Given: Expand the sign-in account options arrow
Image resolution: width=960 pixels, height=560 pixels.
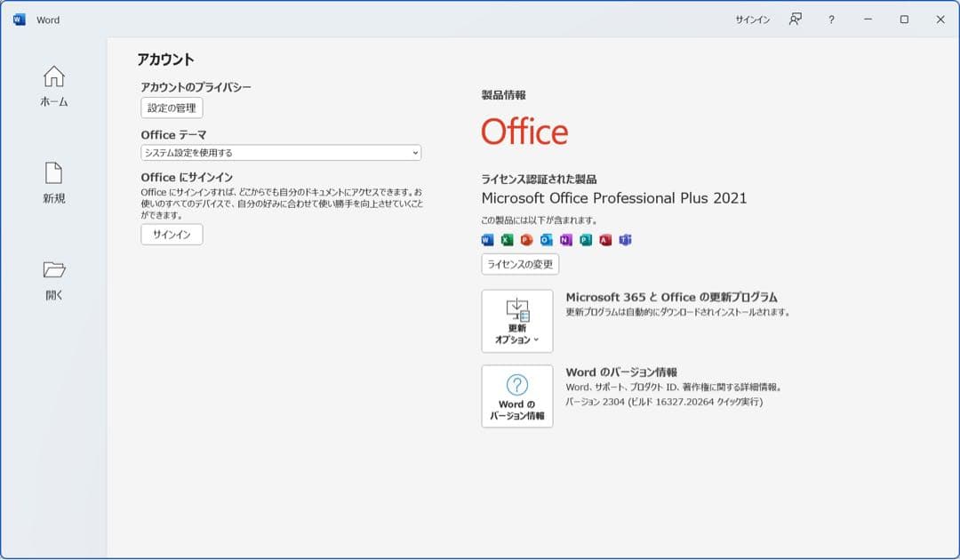Looking at the screenshot, I should (x=797, y=18).
